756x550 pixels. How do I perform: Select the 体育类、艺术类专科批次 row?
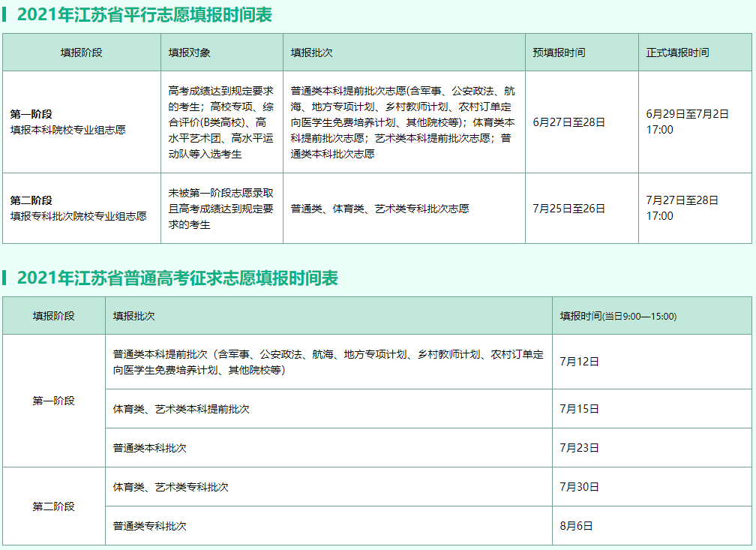(170, 487)
